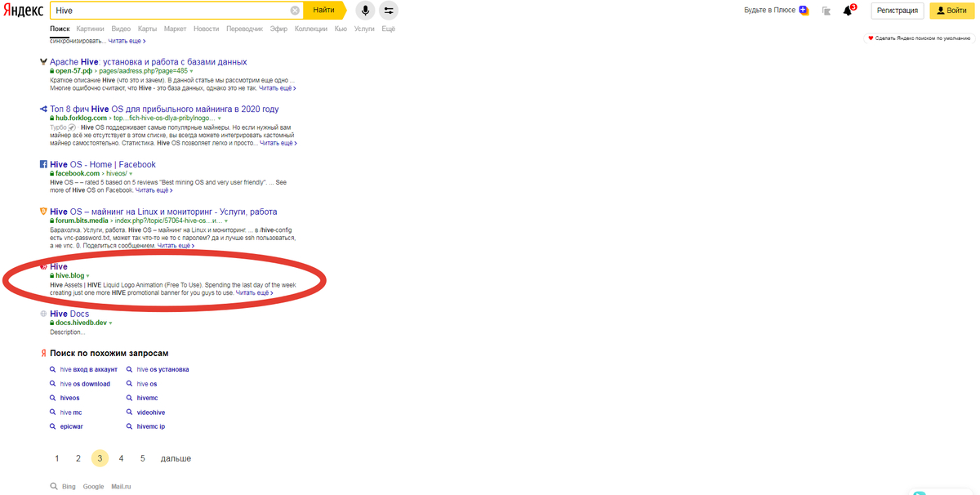
Task: Go to results page 5
Action: click(x=142, y=458)
